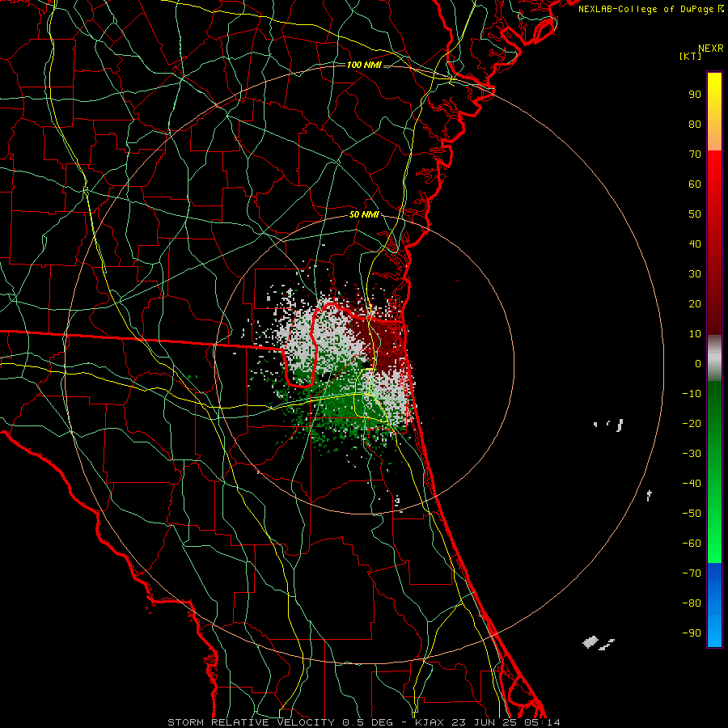The image size is (728, 728).
Task: Click the -80 value on the velocity scale
Action: tap(692, 603)
